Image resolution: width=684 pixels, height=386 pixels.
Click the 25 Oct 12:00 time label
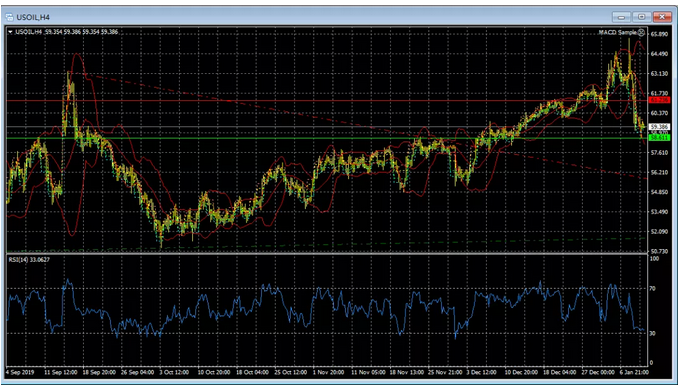point(291,372)
